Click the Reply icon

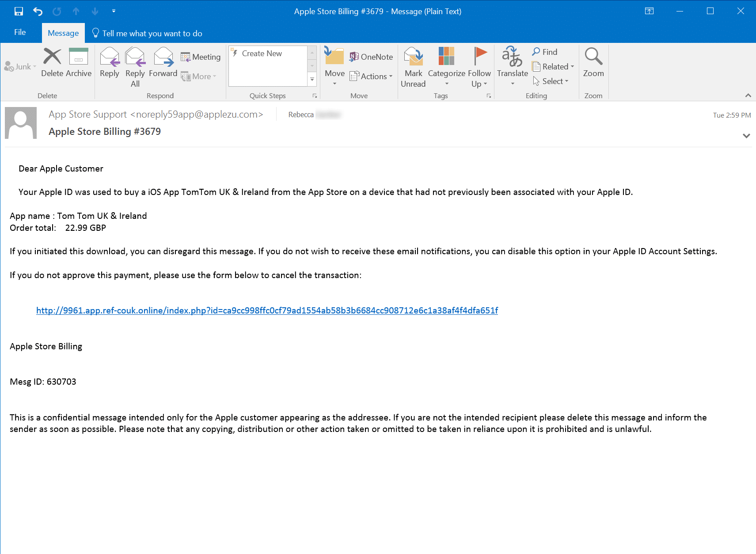pyautogui.click(x=109, y=62)
